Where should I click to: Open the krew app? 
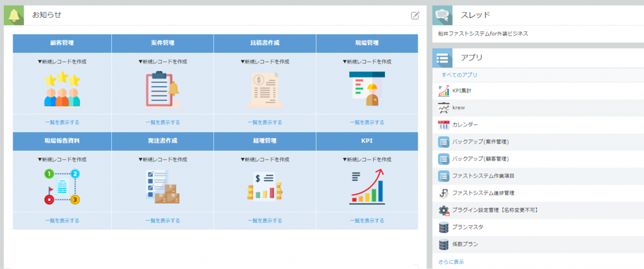(x=458, y=107)
